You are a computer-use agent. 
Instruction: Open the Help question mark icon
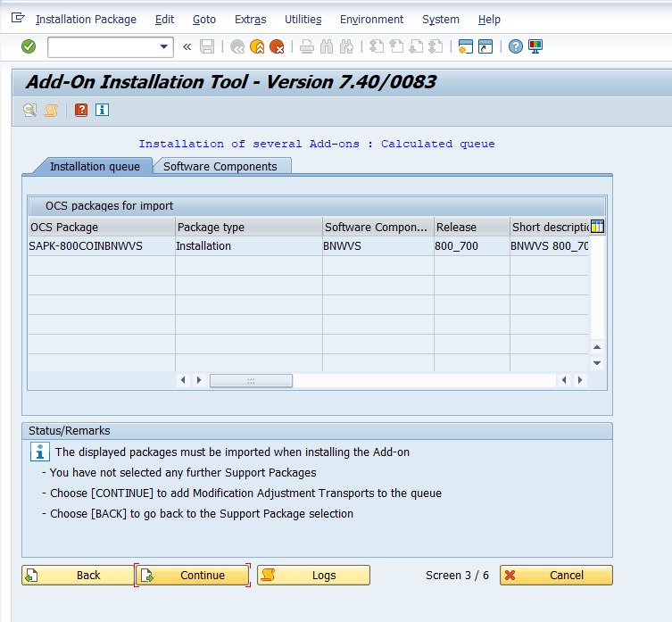(x=516, y=46)
